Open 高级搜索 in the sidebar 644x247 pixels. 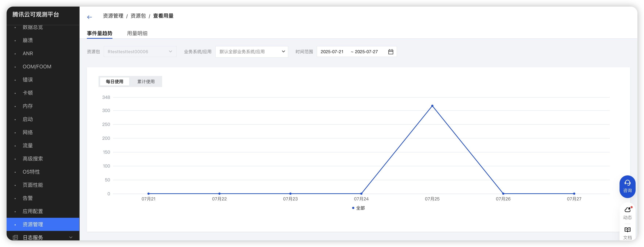pos(33,159)
